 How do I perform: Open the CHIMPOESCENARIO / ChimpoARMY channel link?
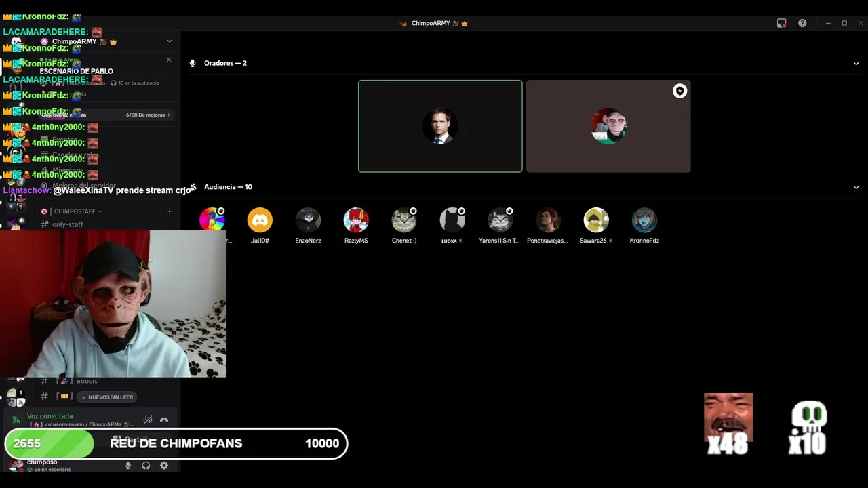[83, 424]
